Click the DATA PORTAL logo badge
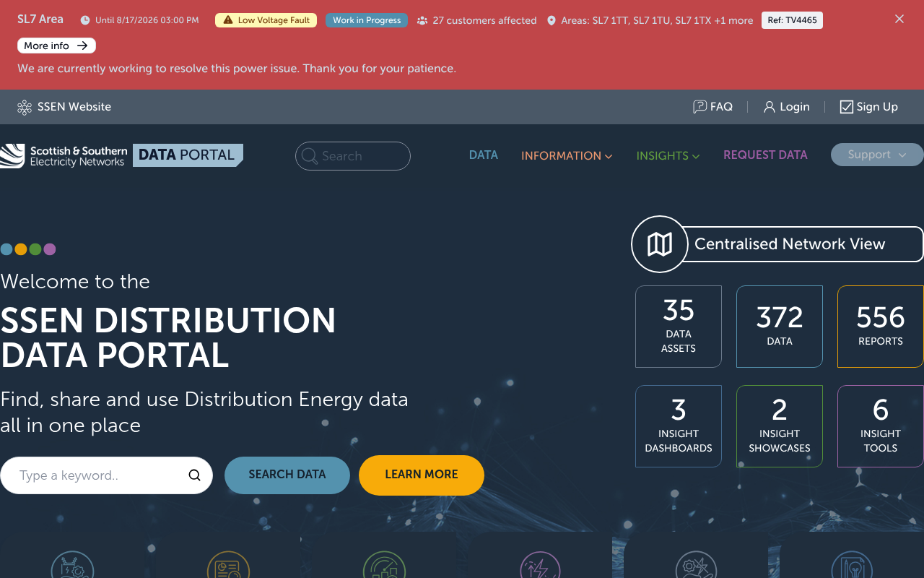This screenshot has width=924, height=578. point(188,155)
